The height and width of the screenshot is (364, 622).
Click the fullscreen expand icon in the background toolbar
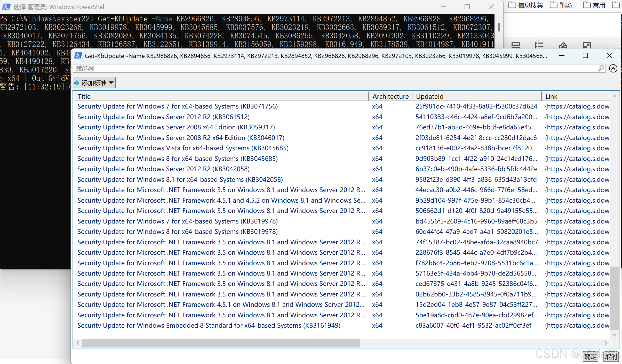coord(587,46)
